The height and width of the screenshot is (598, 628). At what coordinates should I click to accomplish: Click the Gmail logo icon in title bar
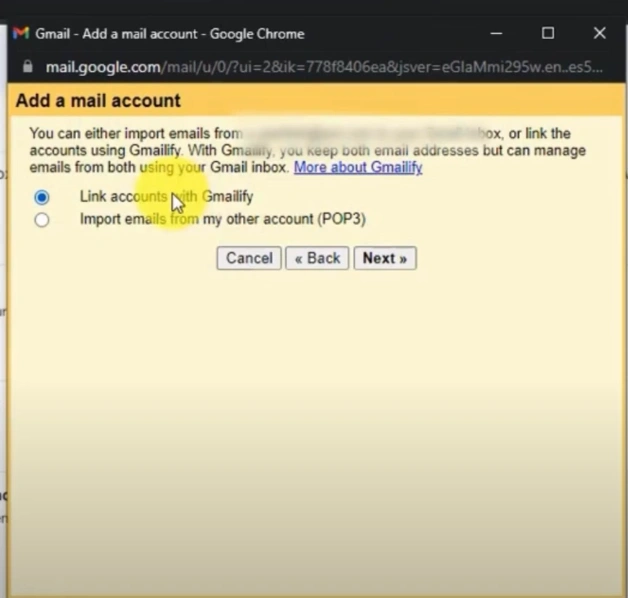coord(21,33)
